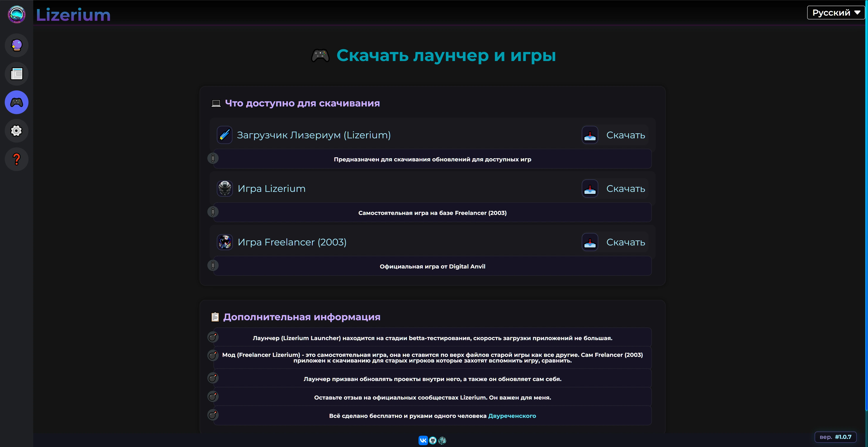The height and width of the screenshot is (447, 868).
Task: Click the paperclip icon by 'Предназначен для скачивания' note
Action: coord(213,158)
